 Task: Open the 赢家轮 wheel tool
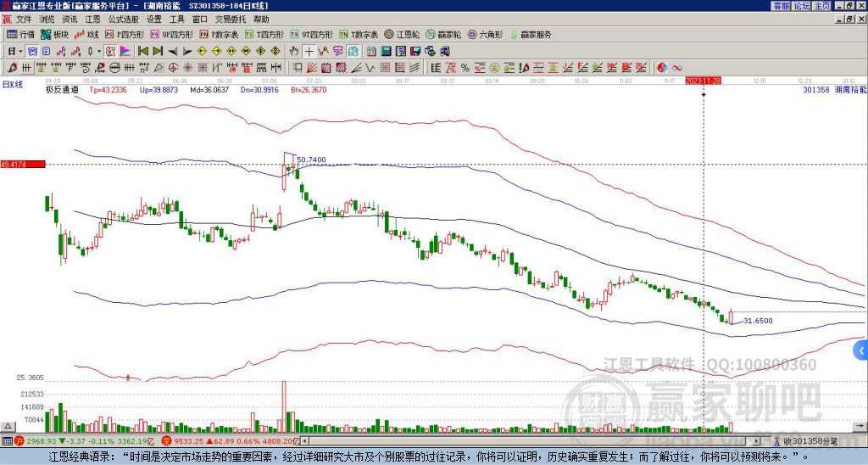click(444, 34)
